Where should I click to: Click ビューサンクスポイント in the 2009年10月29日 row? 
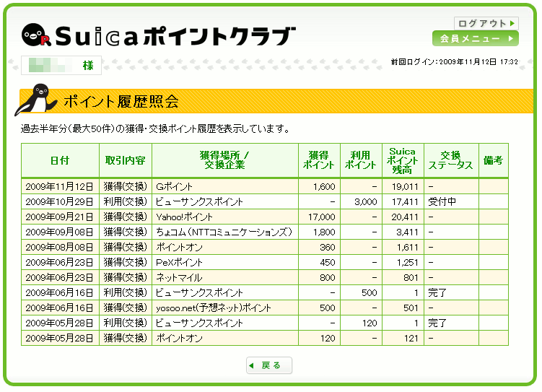[x=199, y=202]
